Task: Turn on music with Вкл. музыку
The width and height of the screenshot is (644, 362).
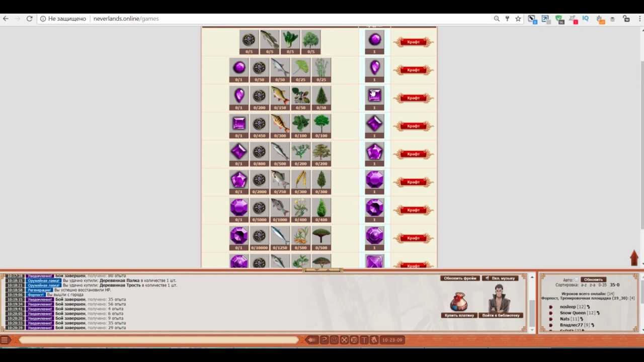Action: click(x=500, y=278)
